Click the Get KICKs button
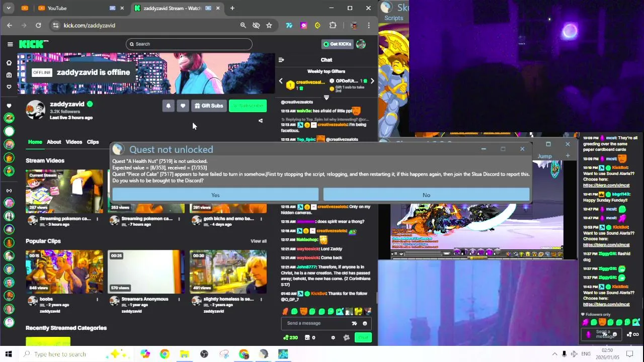Image resolution: width=644 pixels, height=362 pixels. (337, 44)
